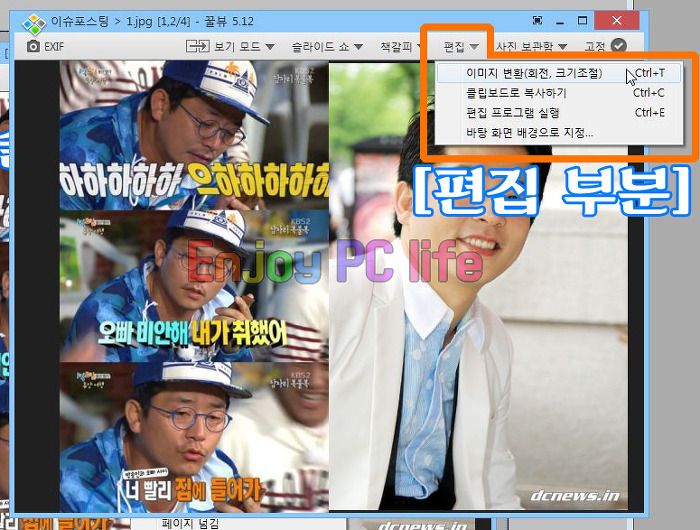This screenshot has width=700, height=530.
Task: Choose 바탕 화면 배경으로 지정... option
Action: tap(559, 133)
